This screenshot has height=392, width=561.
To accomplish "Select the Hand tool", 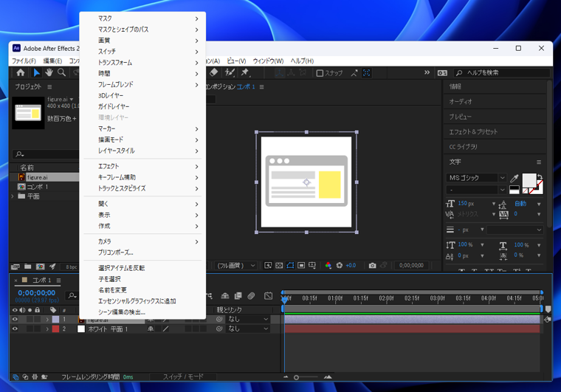I will point(49,72).
